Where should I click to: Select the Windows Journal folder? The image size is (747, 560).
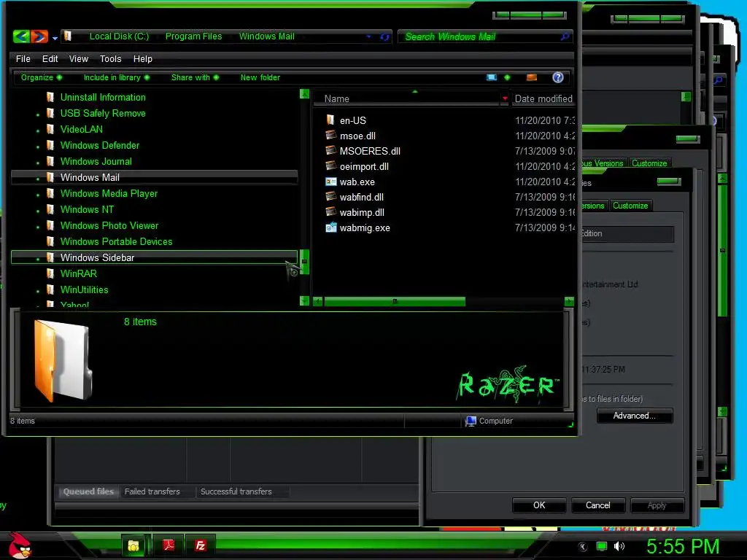pyautogui.click(x=96, y=161)
